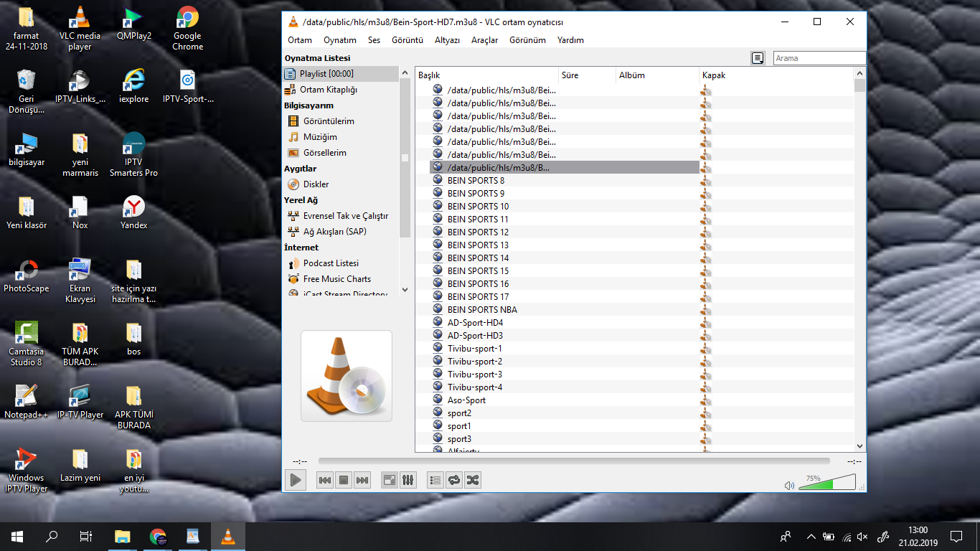Open Camtasia Studio 8 desktop icon

tap(26, 344)
